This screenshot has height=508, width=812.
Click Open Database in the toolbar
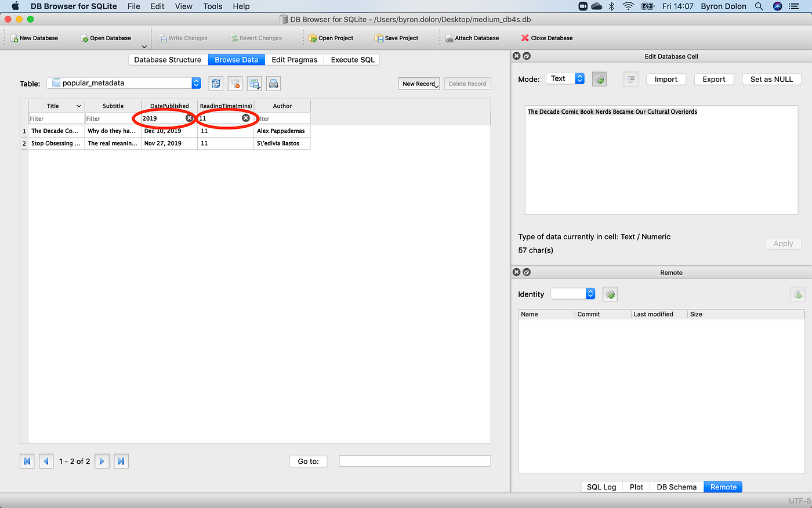(106, 38)
